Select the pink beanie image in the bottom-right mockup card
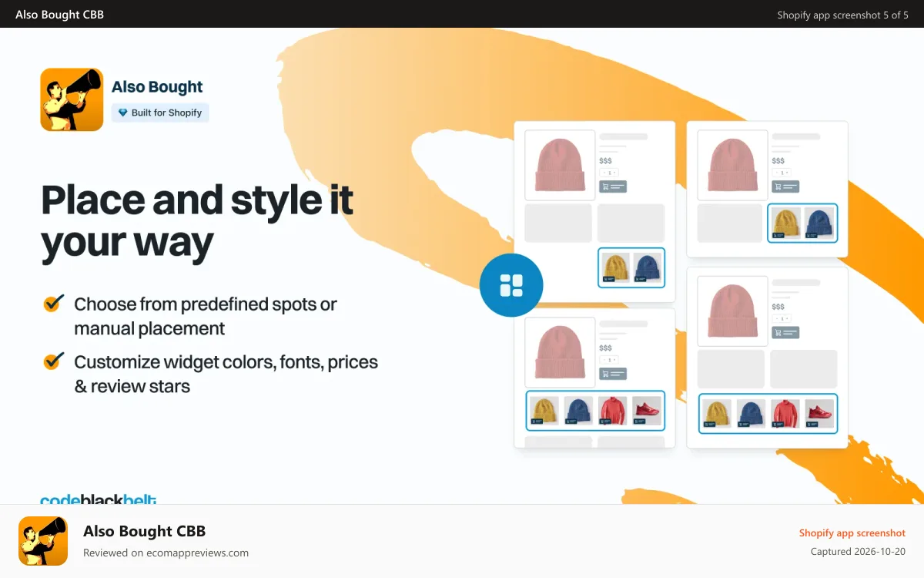Screen dimensions: 924x578 (x=732, y=311)
